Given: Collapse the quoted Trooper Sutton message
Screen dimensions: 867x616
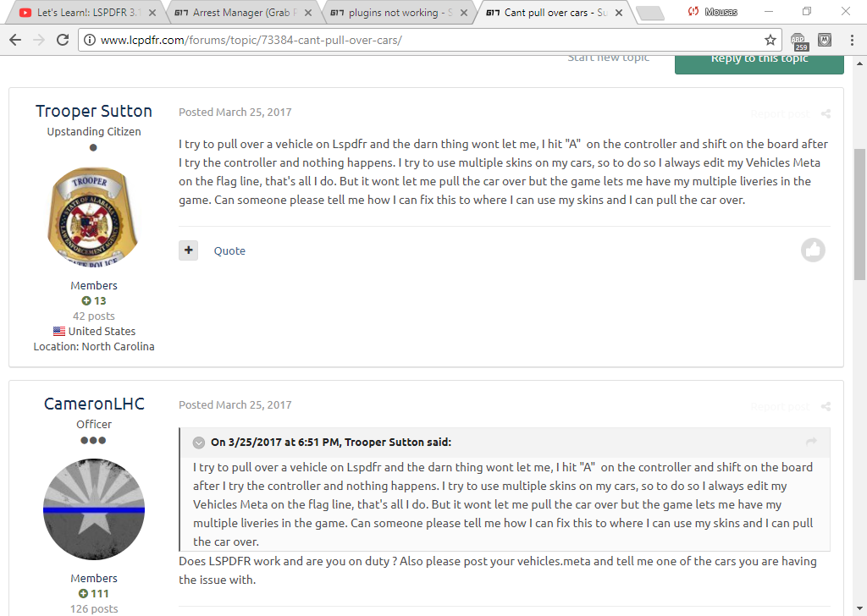Looking at the screenshot, I should pos(198,443).
